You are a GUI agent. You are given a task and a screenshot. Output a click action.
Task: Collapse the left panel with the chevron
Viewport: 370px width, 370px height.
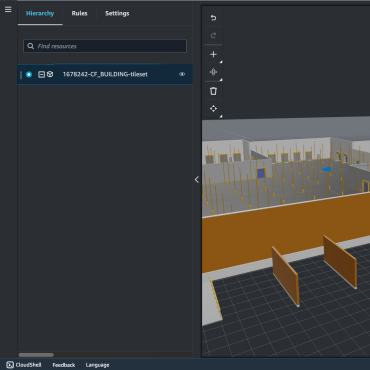pyautogui.click(x=197, y=180)
